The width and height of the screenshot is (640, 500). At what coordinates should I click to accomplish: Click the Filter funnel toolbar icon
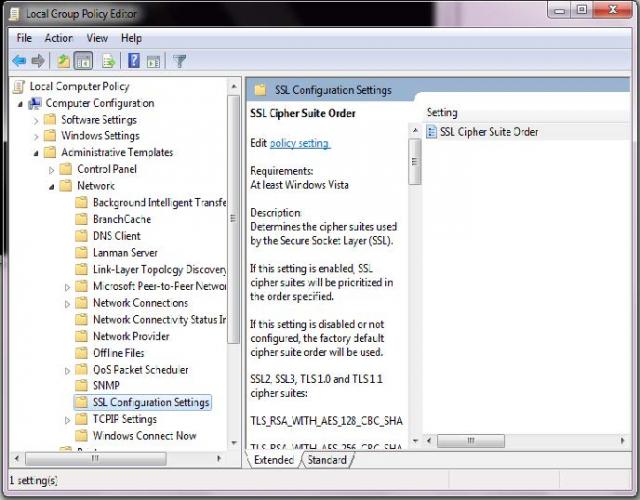click(x=180, y=61)
